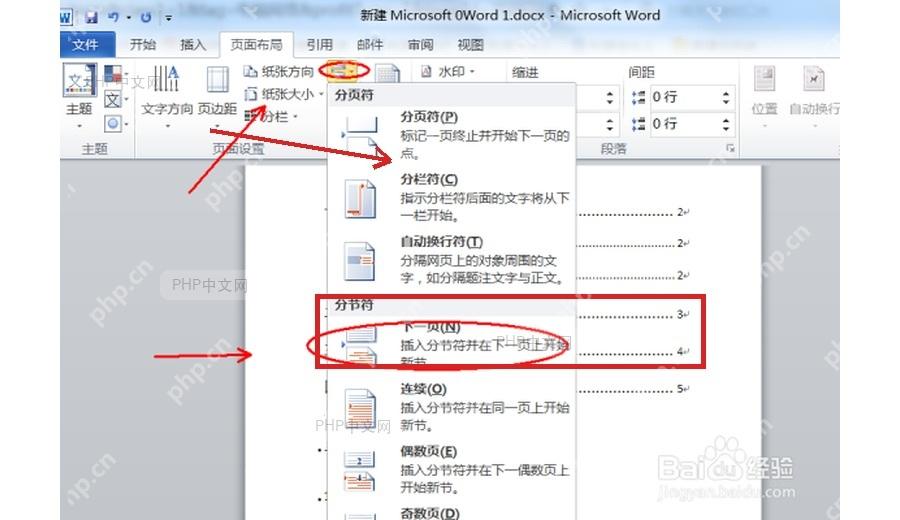Open theme fonts icon (文 box)
The width and height of the screenshot is (900, 520).
[113, 100]
